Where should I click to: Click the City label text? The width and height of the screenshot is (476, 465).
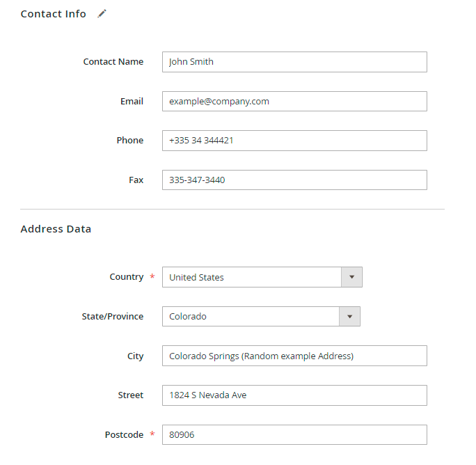pyautogui.click(x=135, y=356)
